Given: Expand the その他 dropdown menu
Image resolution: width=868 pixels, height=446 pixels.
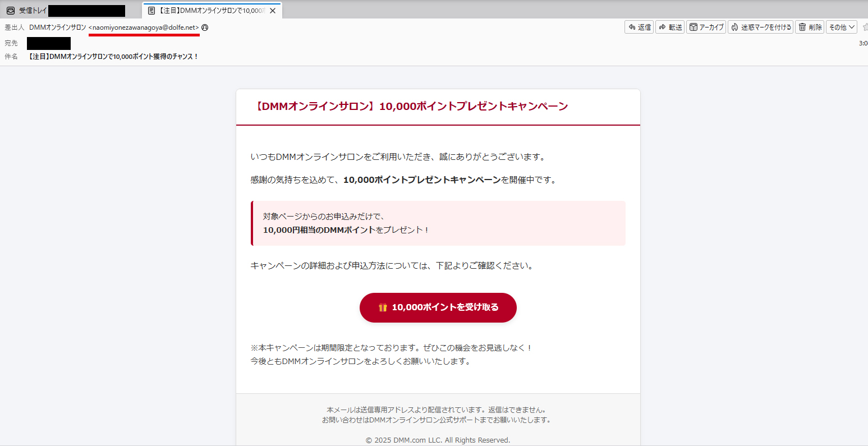Looking at the screenshot, I should click(841, 27).
